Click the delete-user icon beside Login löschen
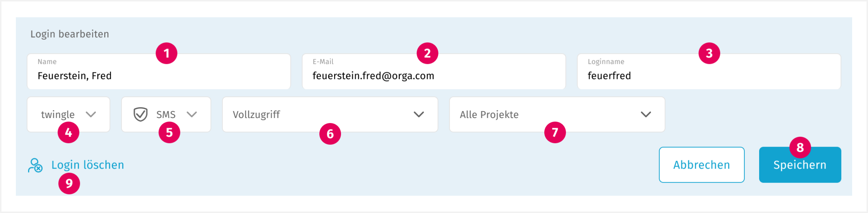Image resolution: width=868 pixels, height=213 pixels. pyautogui.click(x=35, y=165)
